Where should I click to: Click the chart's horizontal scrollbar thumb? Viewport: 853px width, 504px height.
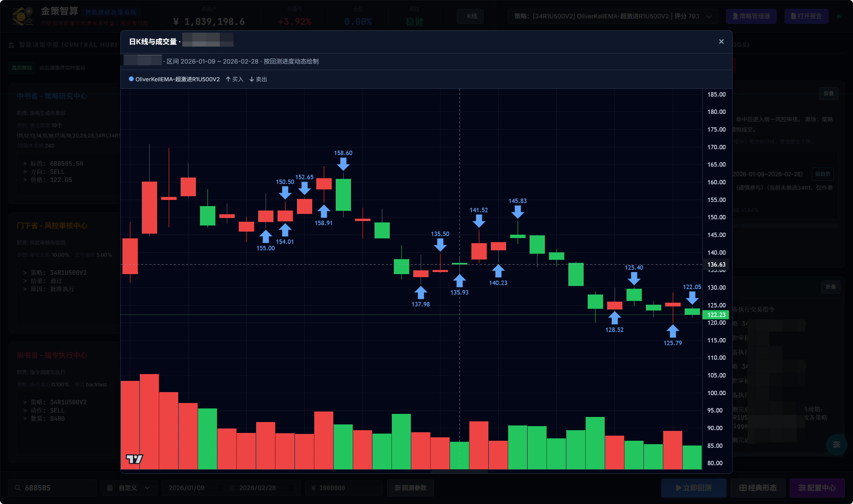[x=459, y=471]
